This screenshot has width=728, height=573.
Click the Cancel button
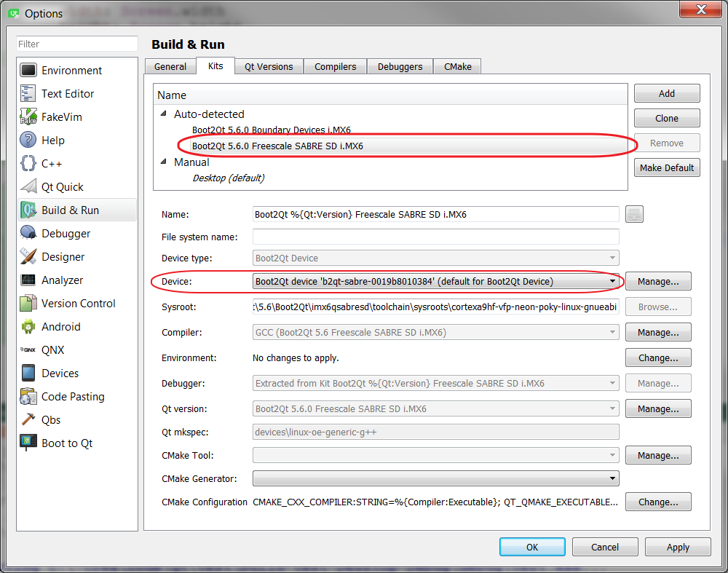click(605, 547)
